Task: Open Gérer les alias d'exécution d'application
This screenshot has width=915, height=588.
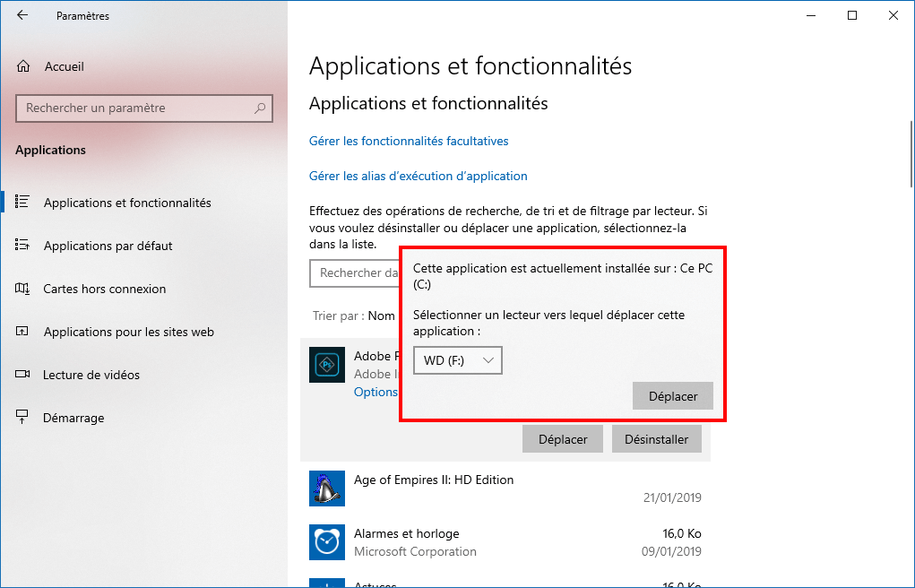Action: point(418,176)
